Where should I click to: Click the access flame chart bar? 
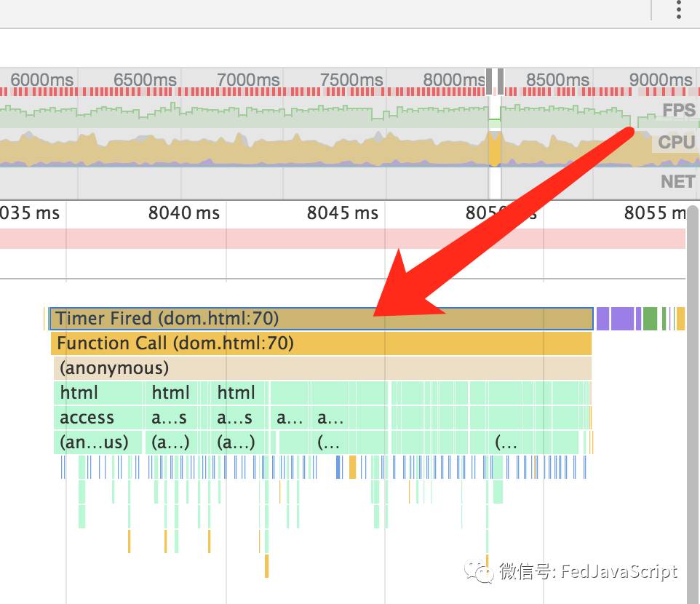tap(98, 418)
